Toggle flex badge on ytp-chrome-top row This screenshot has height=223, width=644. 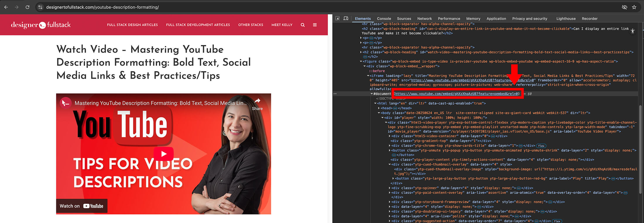541,146
